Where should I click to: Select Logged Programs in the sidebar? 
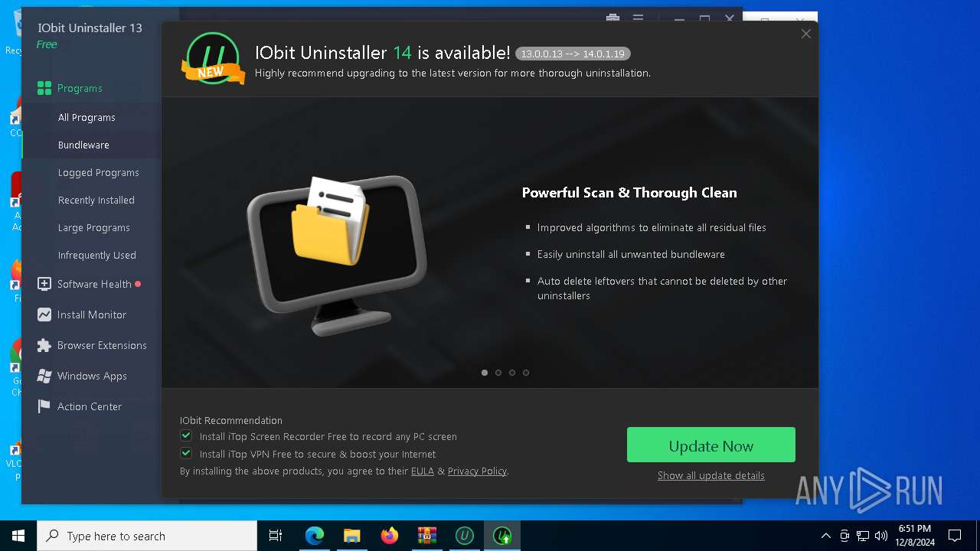tap(98, 172)
